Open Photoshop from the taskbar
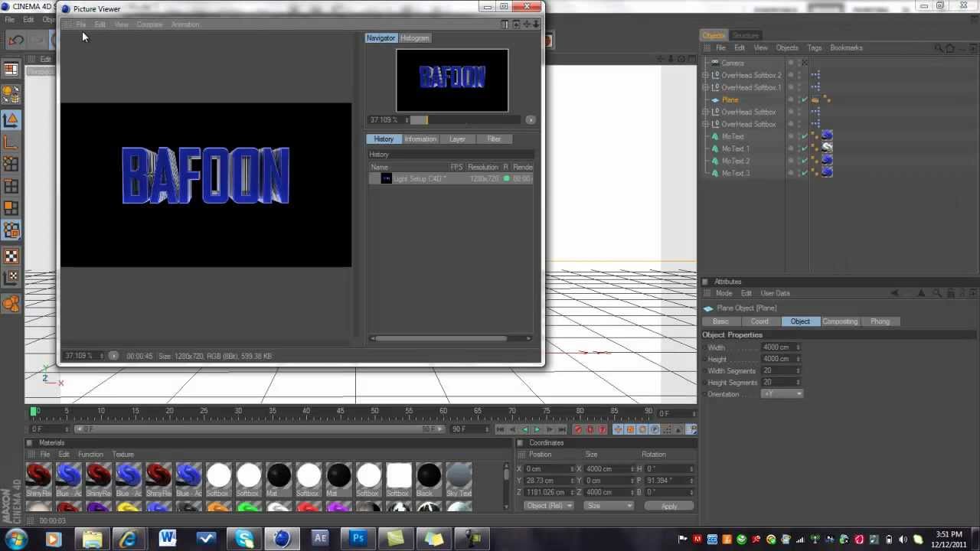Viewport: 980px width, 551px height. pos(358,539)
